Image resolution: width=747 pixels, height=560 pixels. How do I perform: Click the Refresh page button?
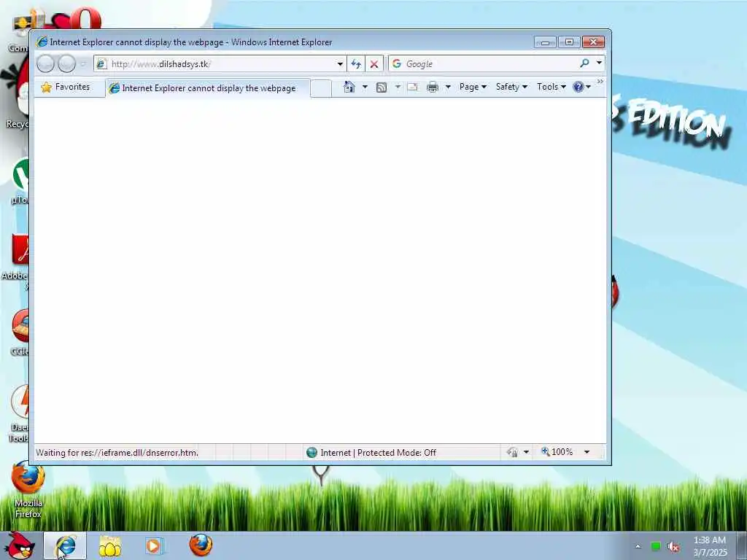tap(356, 64)
